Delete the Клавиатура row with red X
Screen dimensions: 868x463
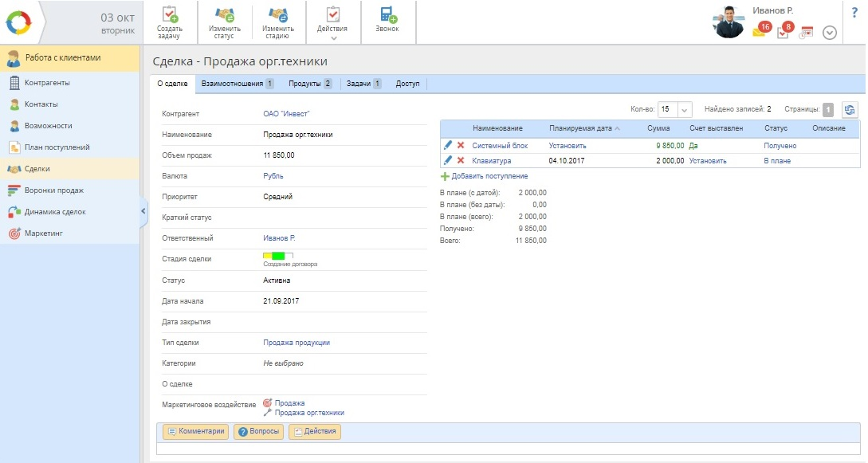[461, 160]
